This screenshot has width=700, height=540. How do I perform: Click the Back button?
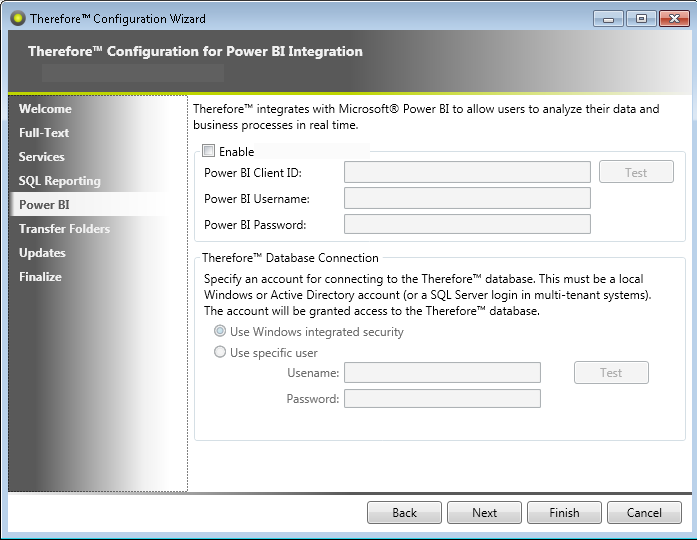coord(404,512)
